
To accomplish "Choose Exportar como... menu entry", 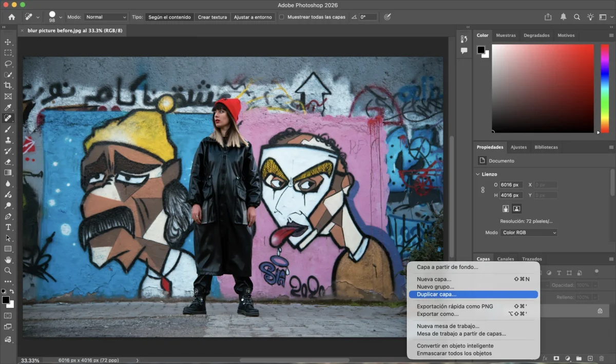I will click(x=473, y=314).
